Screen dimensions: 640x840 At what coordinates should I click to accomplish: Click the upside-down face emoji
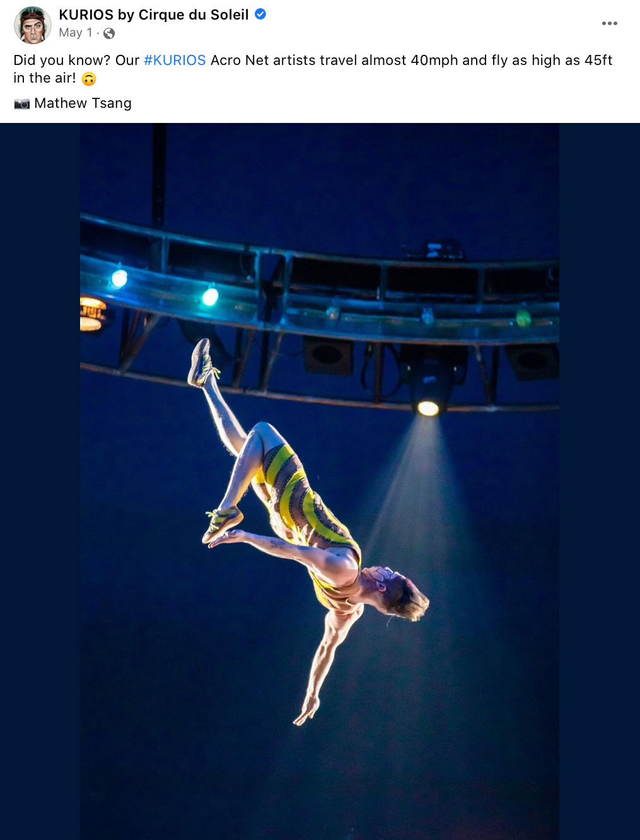click(x=89, y=79)
